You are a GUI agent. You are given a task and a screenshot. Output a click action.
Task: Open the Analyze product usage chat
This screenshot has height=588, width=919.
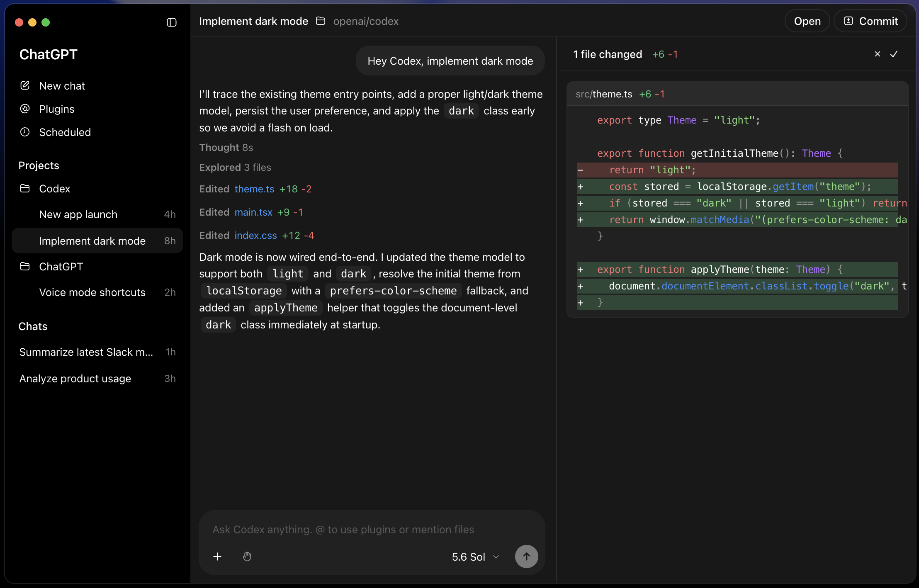pos(97,379)
